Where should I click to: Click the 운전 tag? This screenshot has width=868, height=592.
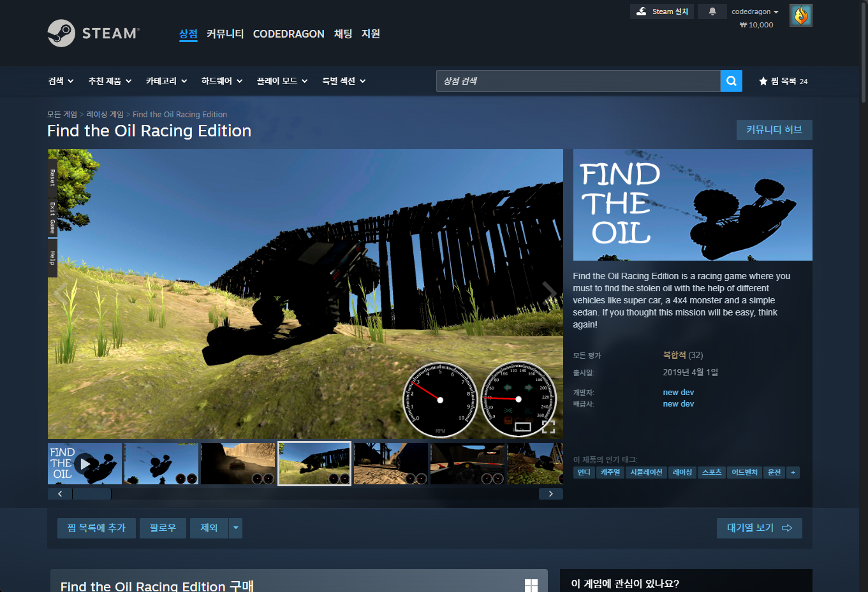[x=774, y=472]
